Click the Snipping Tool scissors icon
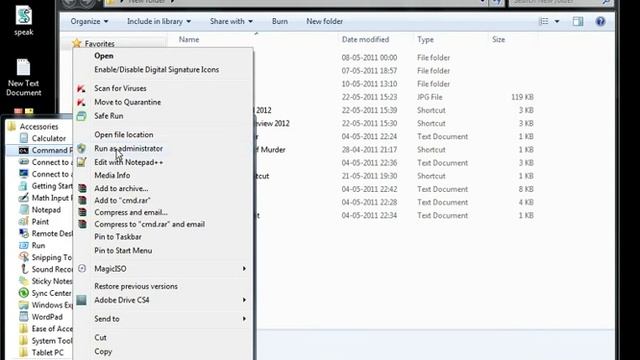This screenshot has height=360, width=640. click(x=24, y=257)
